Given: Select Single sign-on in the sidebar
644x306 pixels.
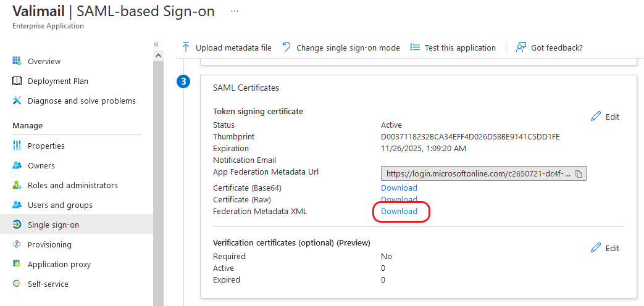Looking at the screenshot, I should [x=53, y=225].
